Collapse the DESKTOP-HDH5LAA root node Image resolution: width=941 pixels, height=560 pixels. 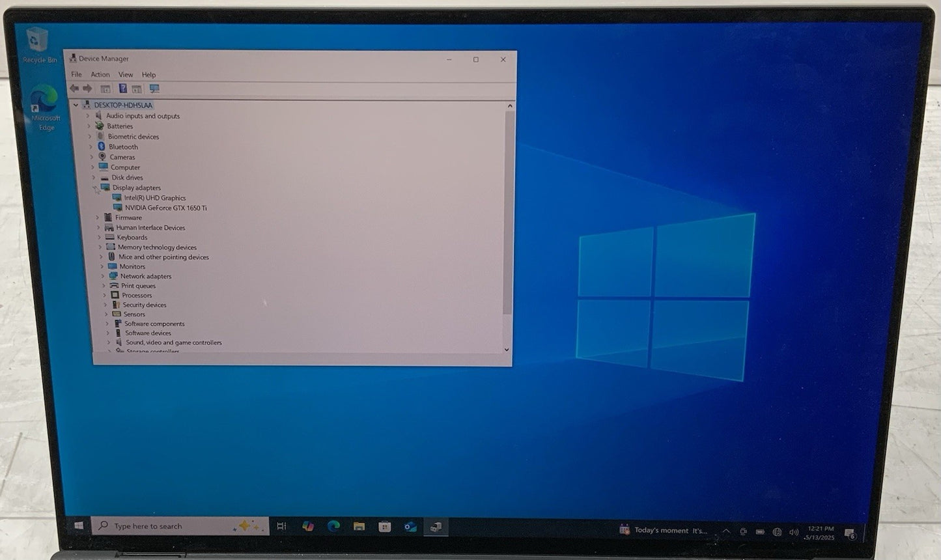coord(76,105)
